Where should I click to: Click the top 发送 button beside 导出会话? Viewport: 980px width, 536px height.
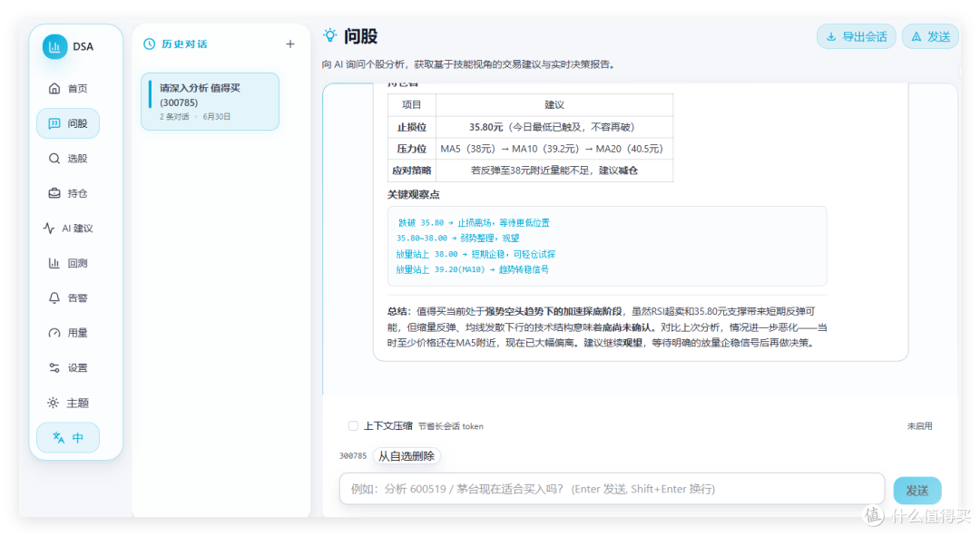[x=931, y=37]
